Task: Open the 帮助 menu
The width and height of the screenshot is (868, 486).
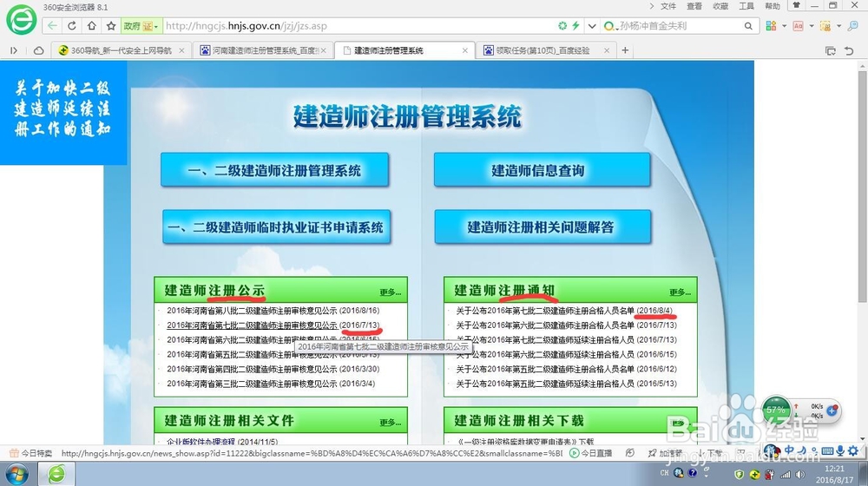Action: (x=773, y=6)
